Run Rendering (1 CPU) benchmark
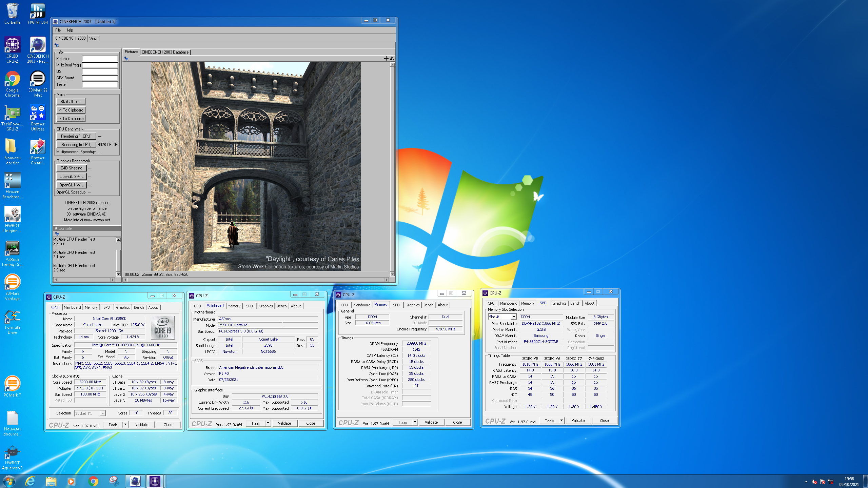The height and width of the screenshot is (488, 868). (x=76, y=136)
